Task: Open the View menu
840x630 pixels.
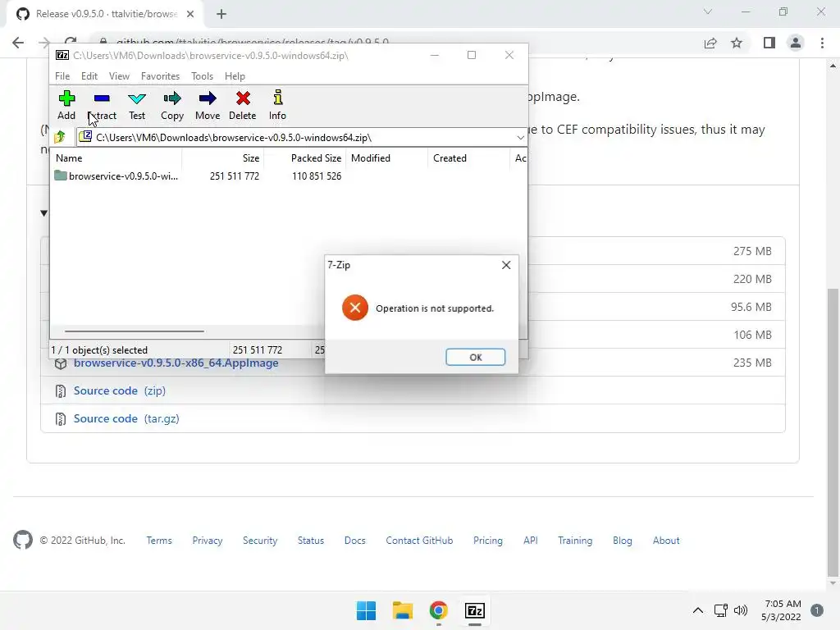Action: pyautogui.click(x=119, y=76)
